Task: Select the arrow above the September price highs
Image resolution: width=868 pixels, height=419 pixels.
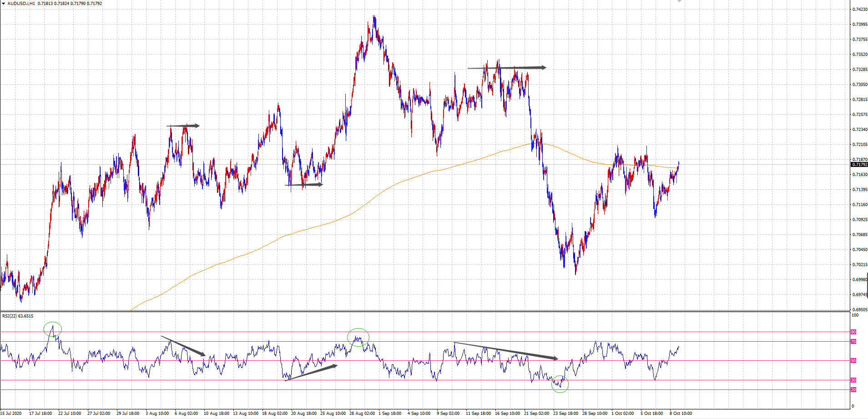Action: point(507,68)
